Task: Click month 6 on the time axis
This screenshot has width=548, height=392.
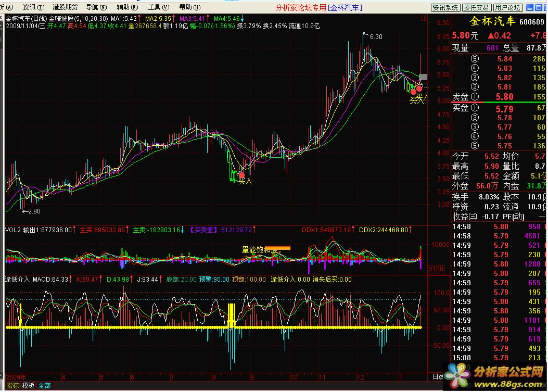Action: coord(132,377)
